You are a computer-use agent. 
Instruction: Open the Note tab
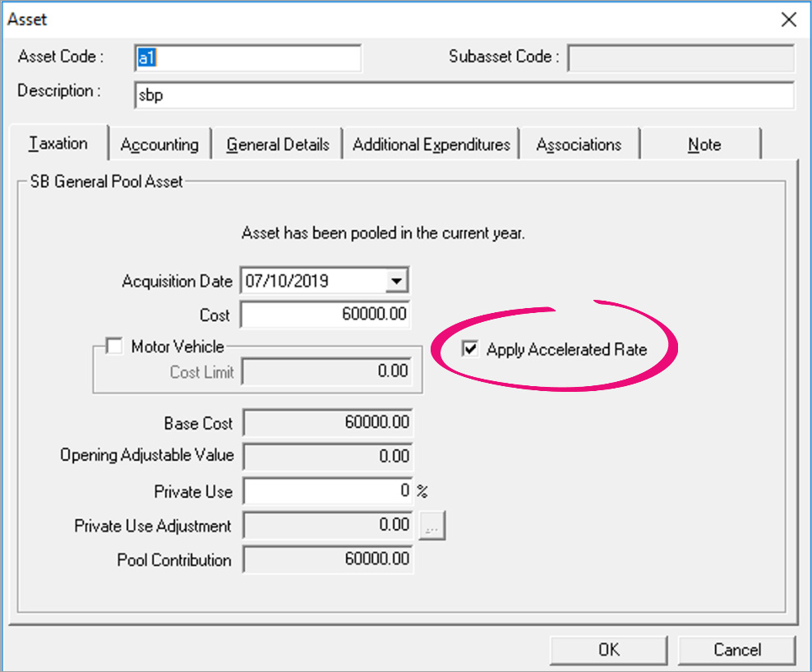click(704, 145)
